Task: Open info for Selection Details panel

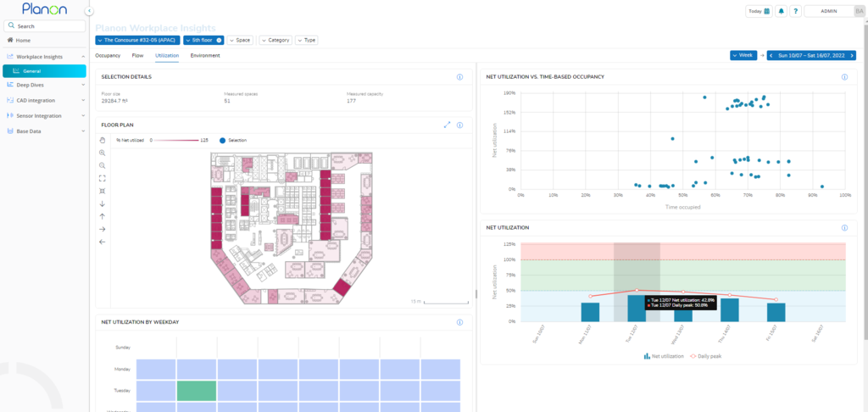Action: point(459,77)
